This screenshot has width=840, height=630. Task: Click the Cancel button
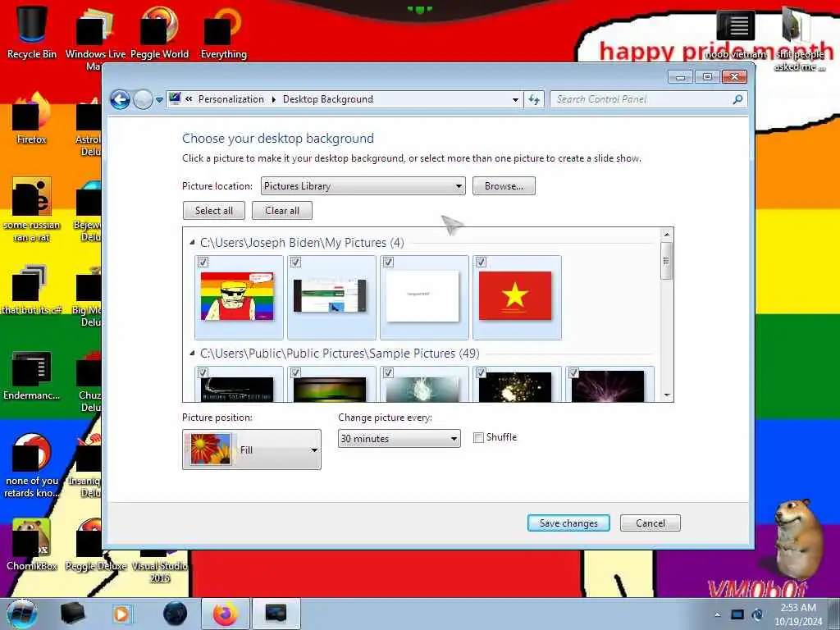click(651, 523)
